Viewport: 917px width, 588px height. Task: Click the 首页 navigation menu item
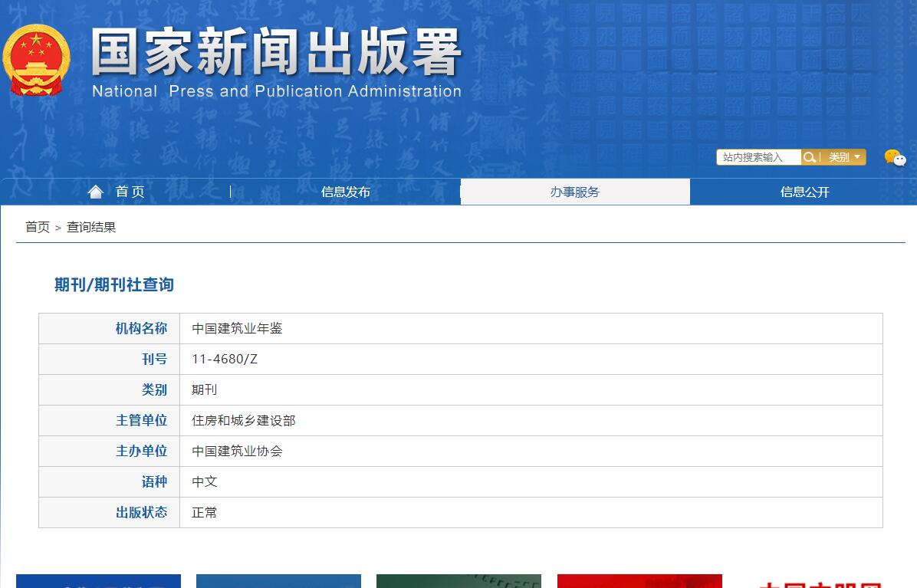129,192
